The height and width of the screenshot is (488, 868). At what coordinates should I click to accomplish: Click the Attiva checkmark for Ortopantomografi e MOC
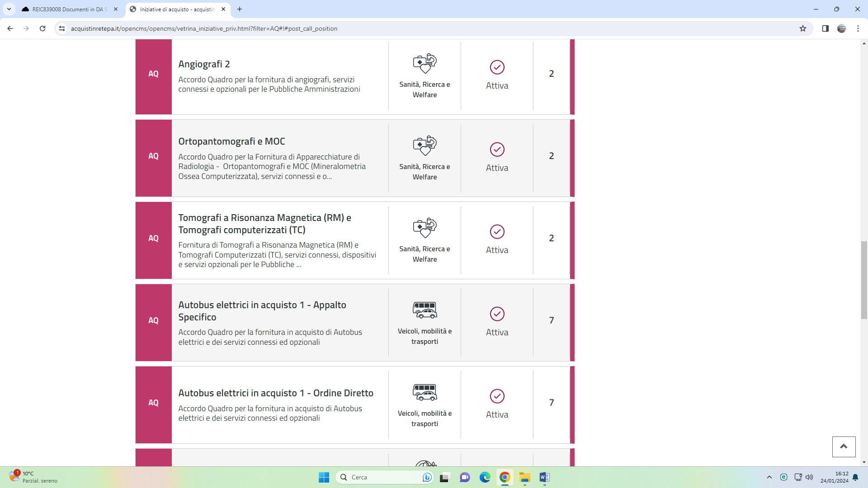coord(497,150)
